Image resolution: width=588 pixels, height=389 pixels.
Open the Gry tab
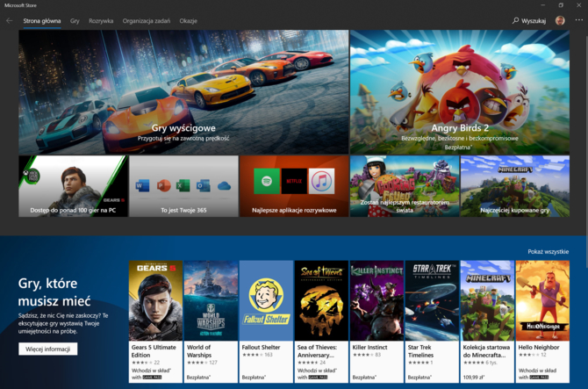coord(75,21)
